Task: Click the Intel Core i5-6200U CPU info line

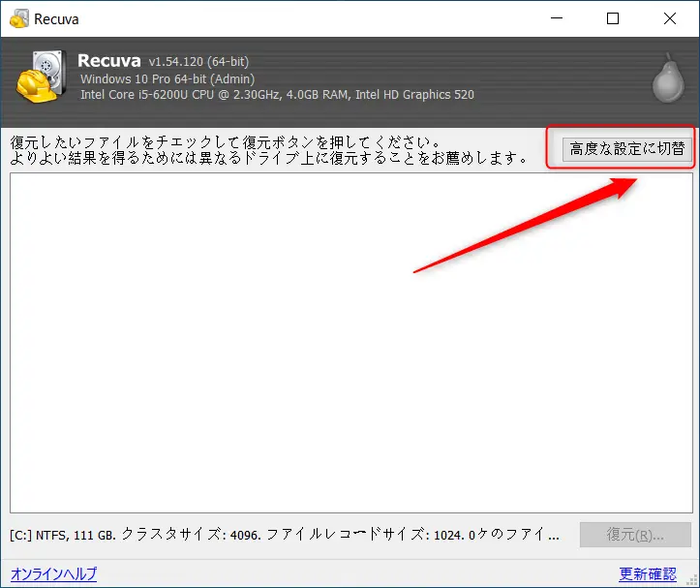Action: [x=277, y=95]
